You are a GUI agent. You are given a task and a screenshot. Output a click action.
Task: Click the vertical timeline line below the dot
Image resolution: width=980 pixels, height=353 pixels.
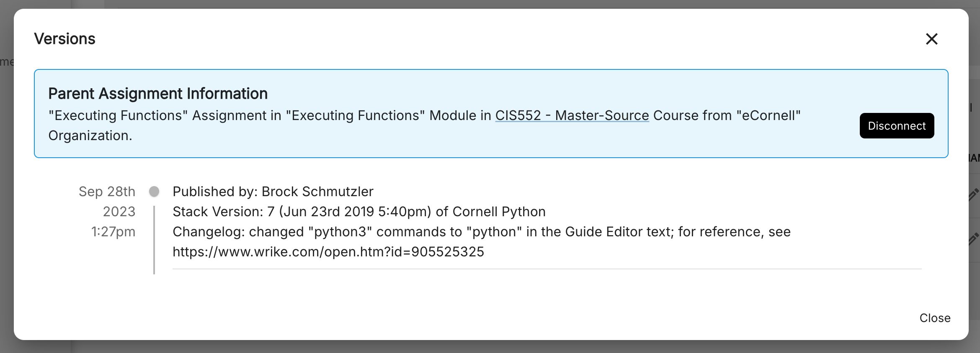154,240
